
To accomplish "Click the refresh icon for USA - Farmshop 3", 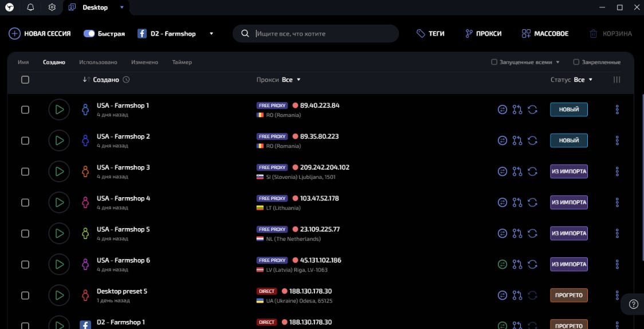I will pos(532,171).
